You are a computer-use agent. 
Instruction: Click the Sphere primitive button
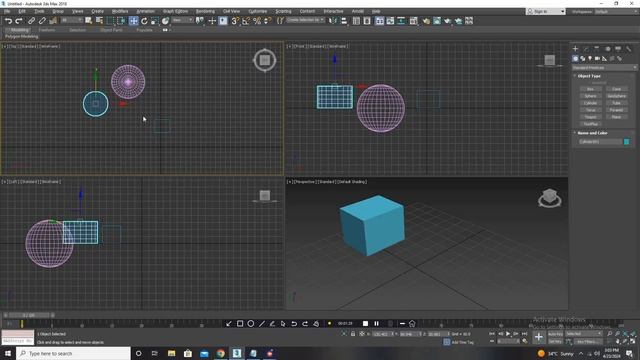coord(590,96)
